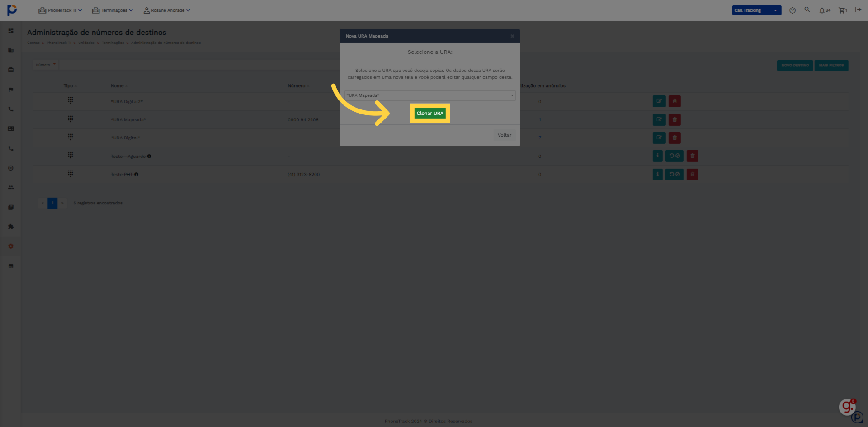Click the Teste PHT info icon

click(x=136, y=174)
